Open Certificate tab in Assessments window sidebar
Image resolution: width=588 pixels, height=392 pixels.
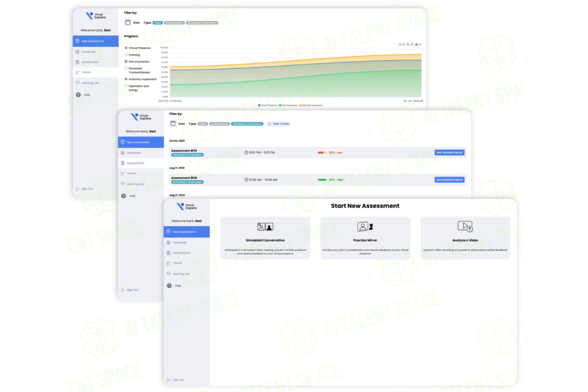coord(141,153)
